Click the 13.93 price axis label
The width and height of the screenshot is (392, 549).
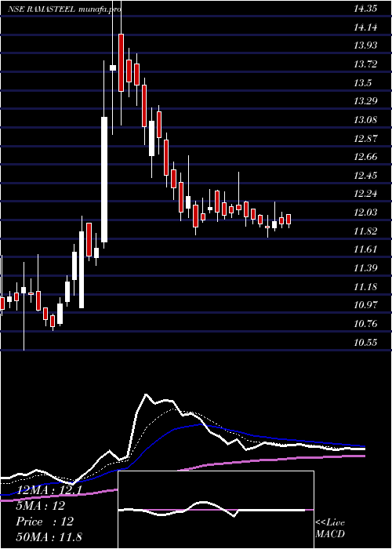pos(365,45)
